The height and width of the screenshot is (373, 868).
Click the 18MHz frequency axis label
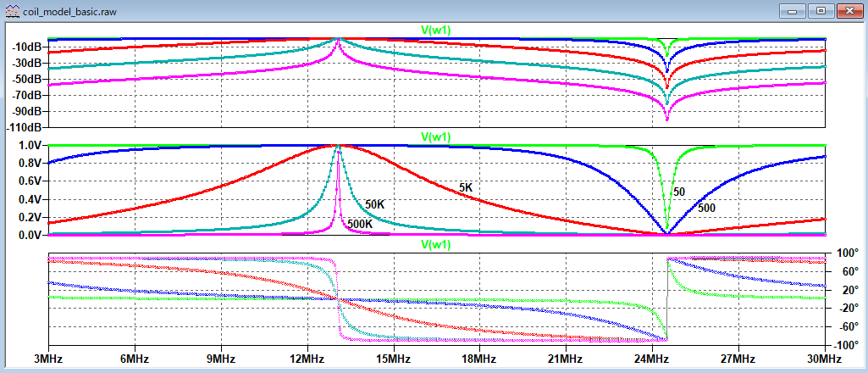pyautogui.click(x=479, y=359)
